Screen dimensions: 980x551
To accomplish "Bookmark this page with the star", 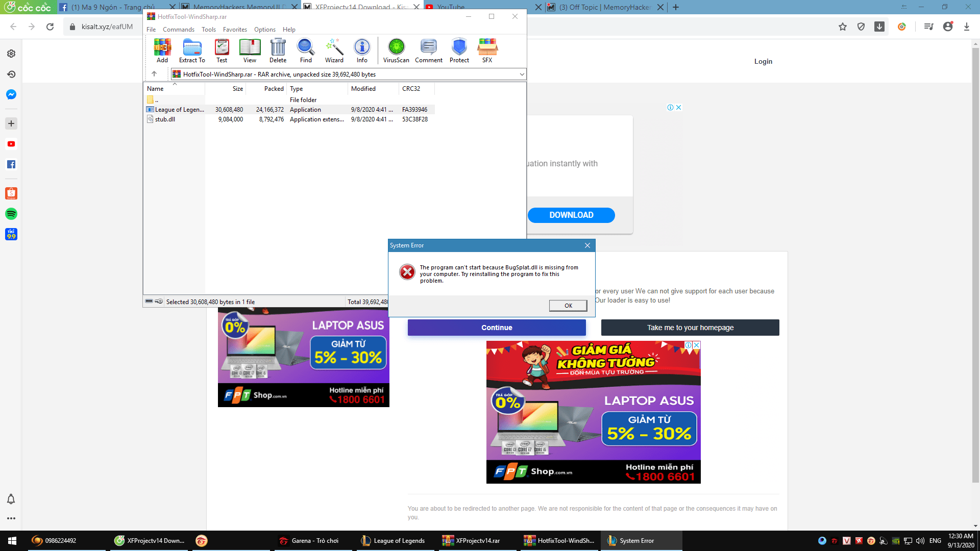I will pos(843,27).
